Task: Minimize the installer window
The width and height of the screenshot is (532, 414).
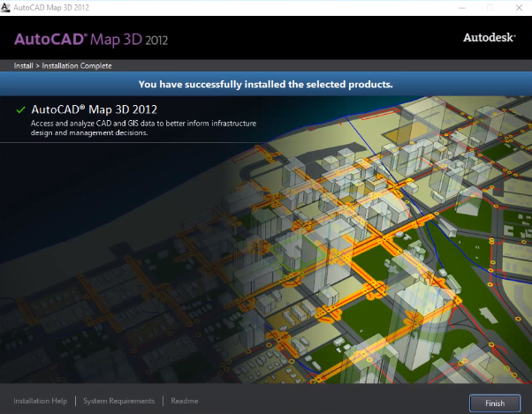Action: [462, 7]
